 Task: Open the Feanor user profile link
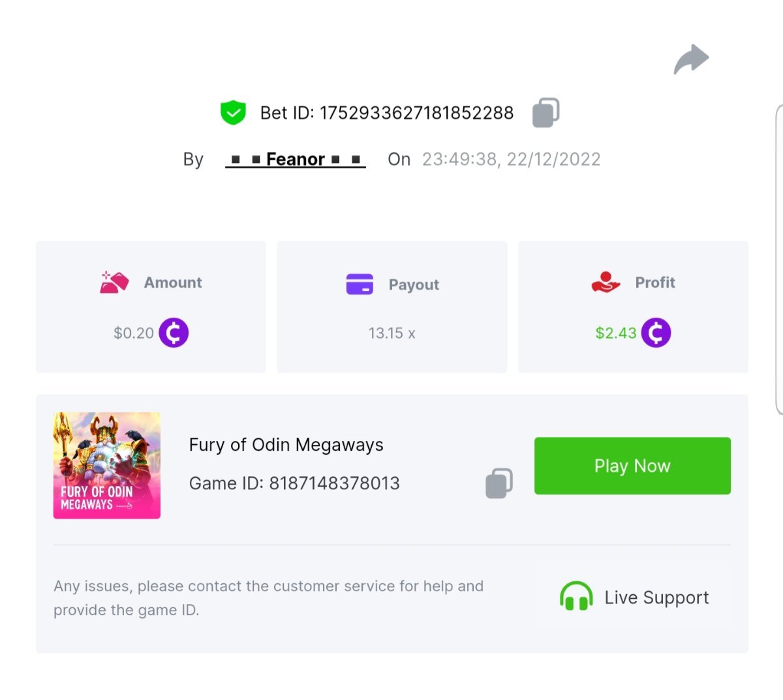point(296,159)
